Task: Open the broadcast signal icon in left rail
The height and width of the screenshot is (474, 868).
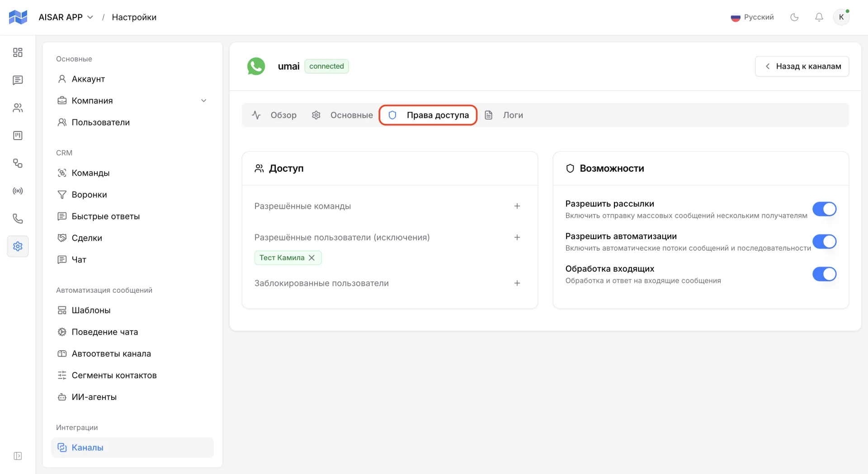Action: tap(18, 191)
